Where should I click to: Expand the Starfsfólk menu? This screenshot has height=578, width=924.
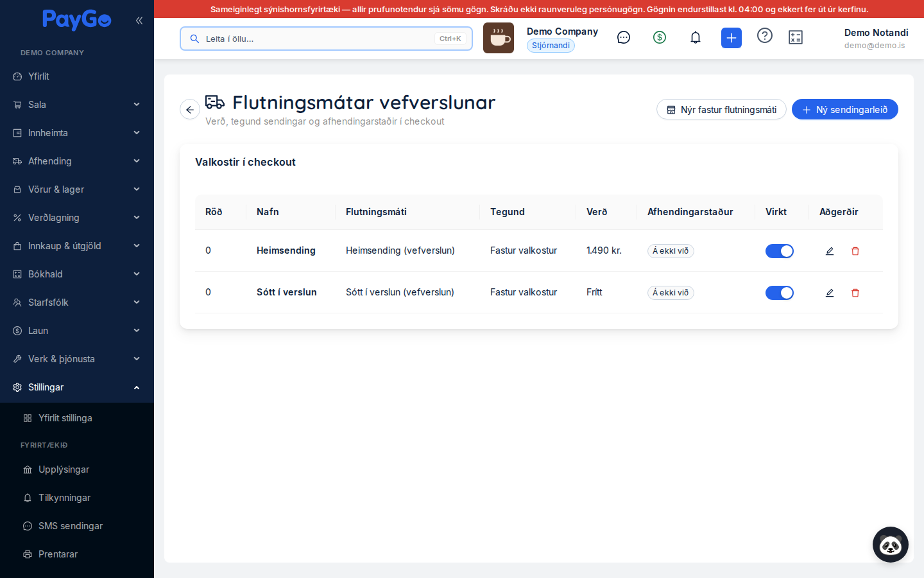tap(77, 302)
